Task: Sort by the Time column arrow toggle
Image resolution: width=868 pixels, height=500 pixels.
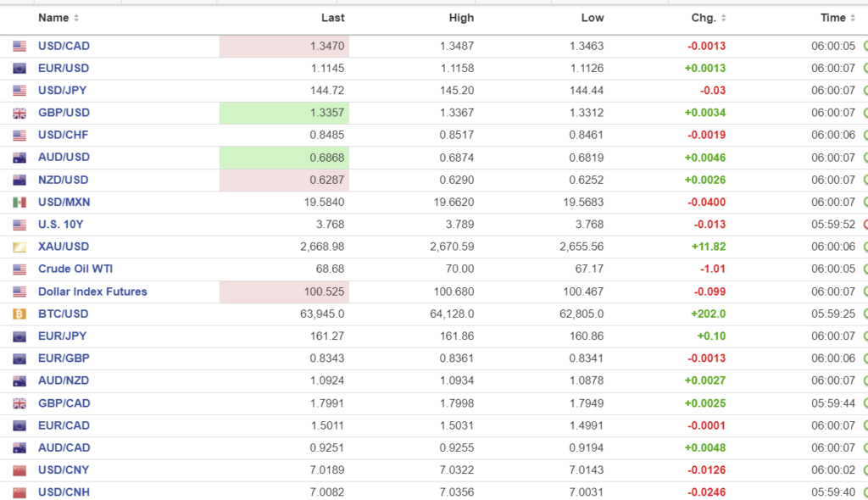Action: (853, 18)
